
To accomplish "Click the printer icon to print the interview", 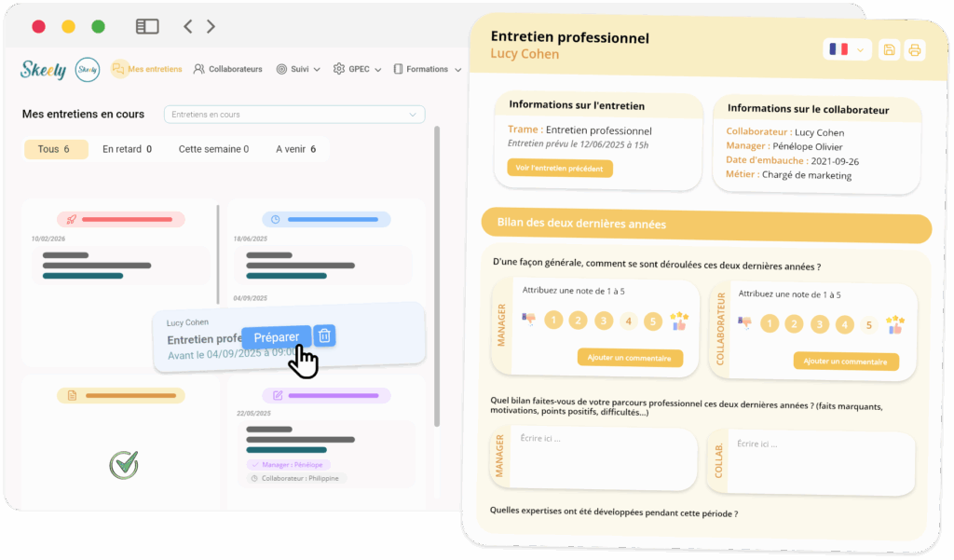I will click(x=915, y=50).
